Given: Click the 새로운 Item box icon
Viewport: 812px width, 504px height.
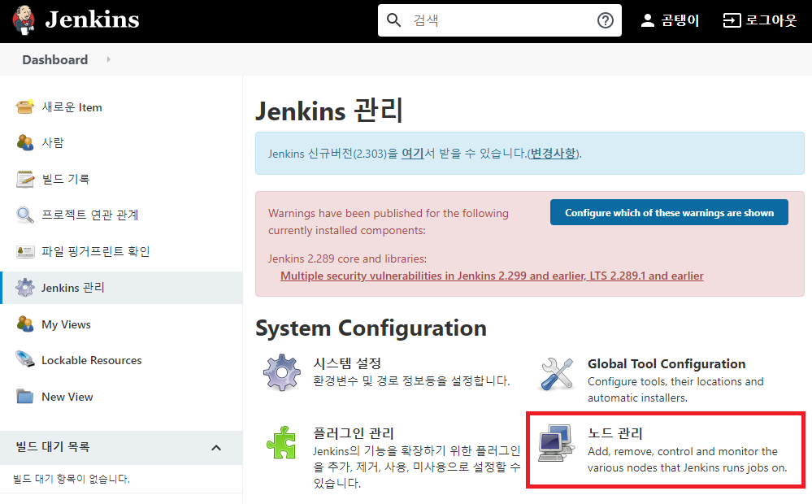Looking at the screenshot, I should coord(25,106).
